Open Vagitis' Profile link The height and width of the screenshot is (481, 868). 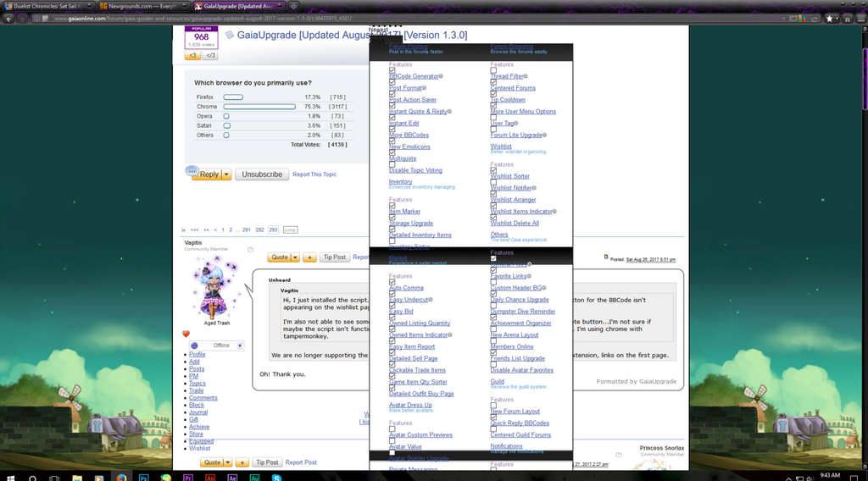click(197, 354)
